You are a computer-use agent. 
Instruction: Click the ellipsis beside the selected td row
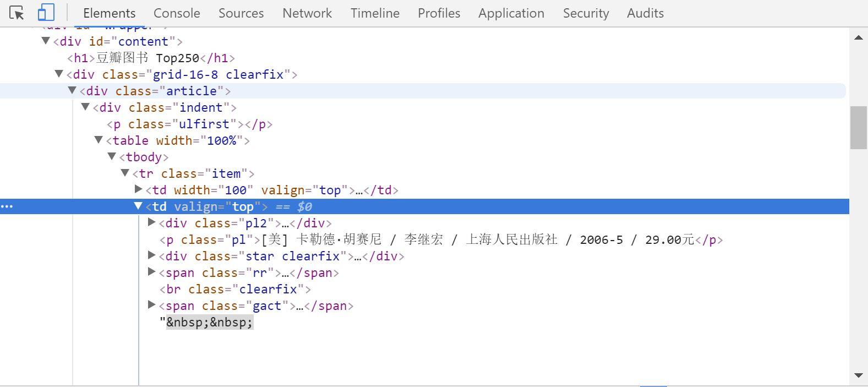point(7,206)
